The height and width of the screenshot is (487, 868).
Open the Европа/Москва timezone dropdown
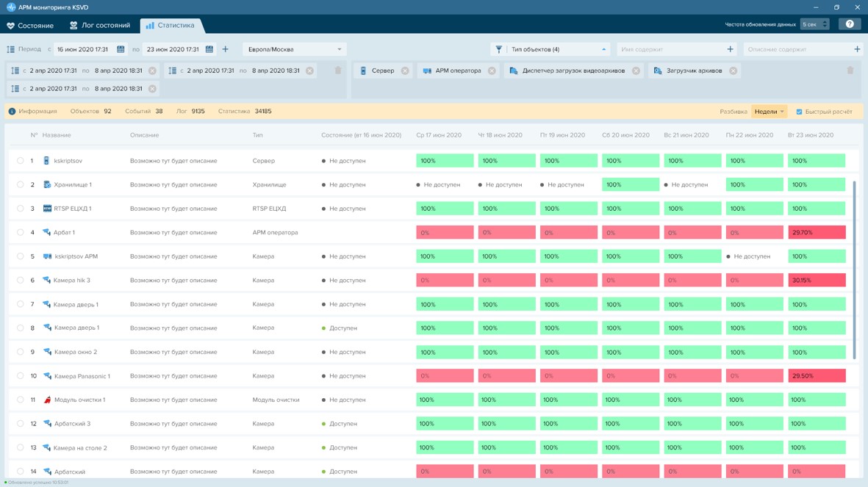(x=294, y=49)
